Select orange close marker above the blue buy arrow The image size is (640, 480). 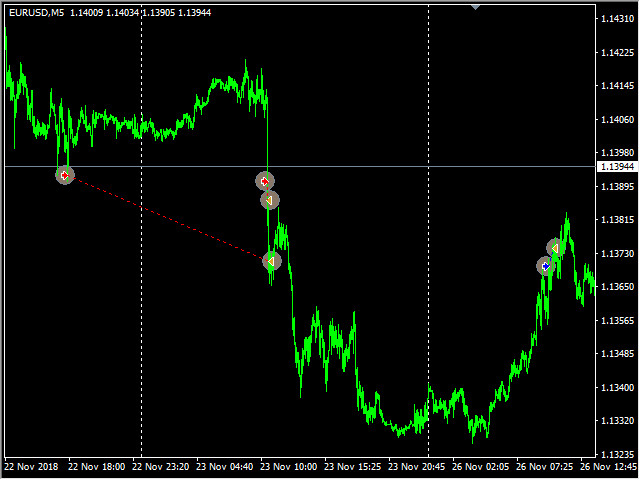pyautogui.click(x=555, y=248)
